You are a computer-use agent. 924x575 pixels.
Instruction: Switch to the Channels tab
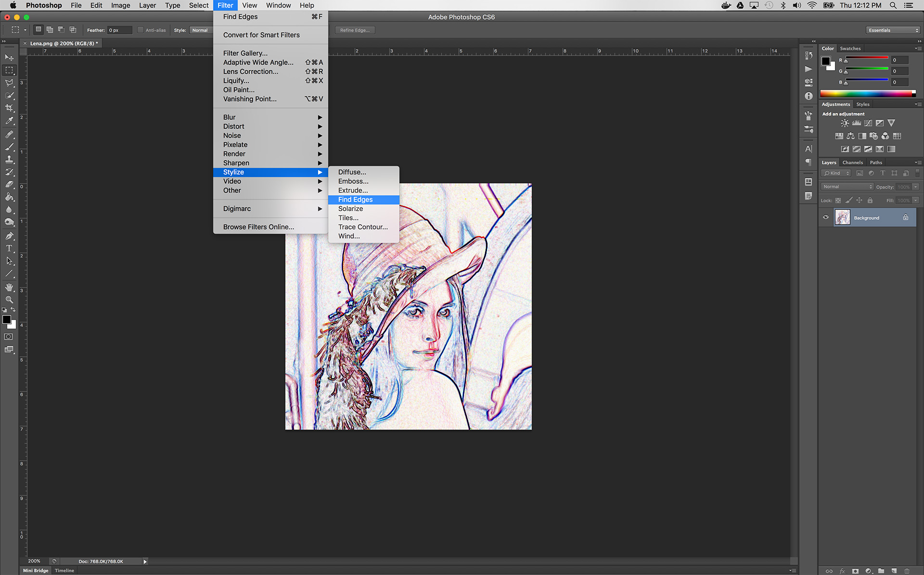point(853,163)
